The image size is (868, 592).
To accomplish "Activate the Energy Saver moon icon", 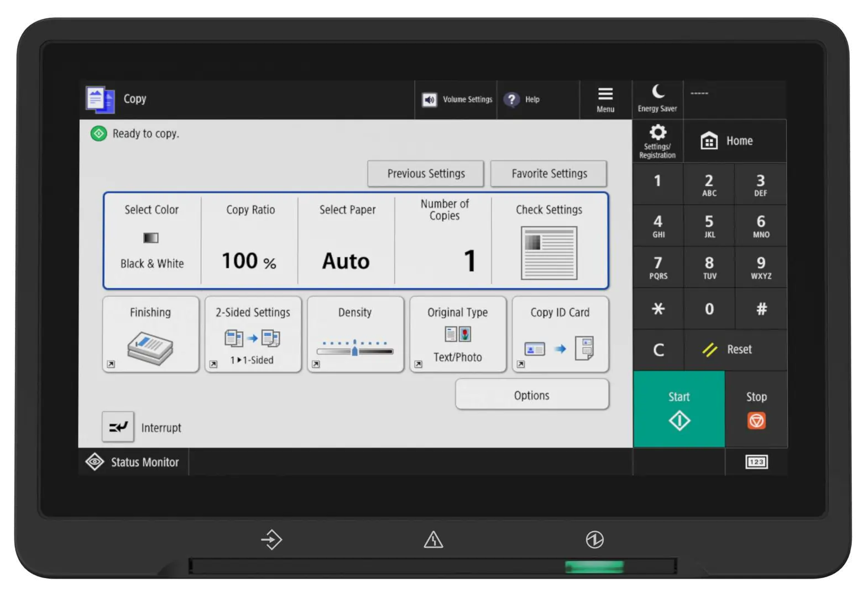I will coord(657,99).
